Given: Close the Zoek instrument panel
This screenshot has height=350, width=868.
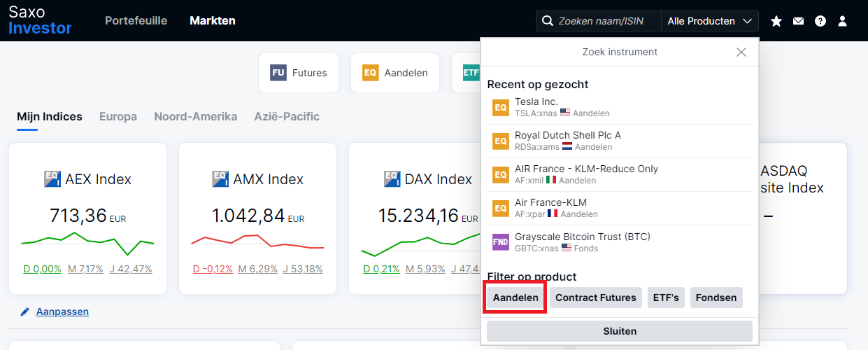Looking at the screenshot, I should coord(741,52).
